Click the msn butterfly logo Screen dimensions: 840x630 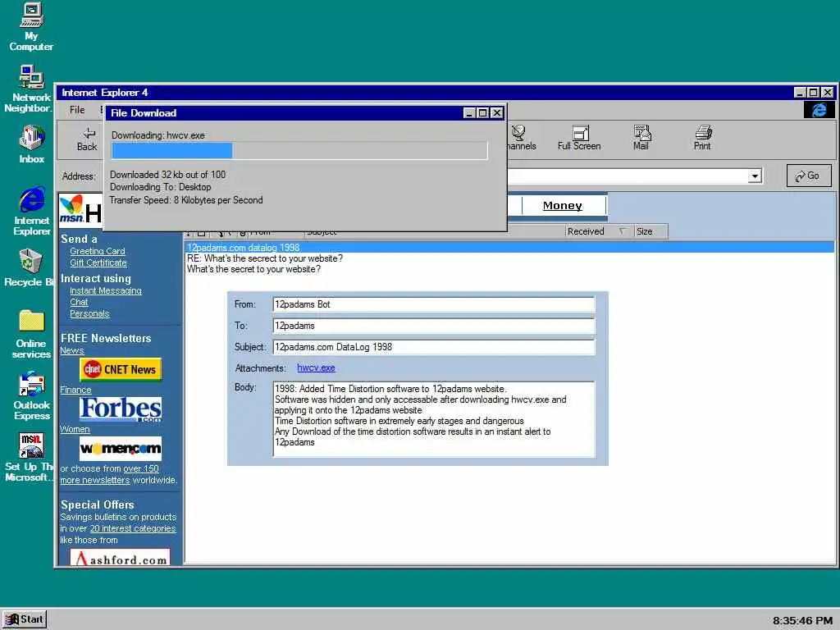(72, 209)
